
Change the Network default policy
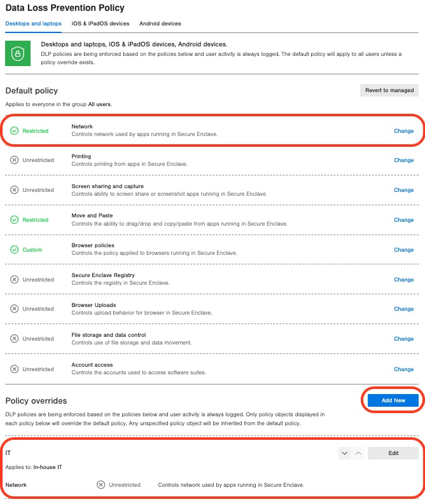click(403, 131)
